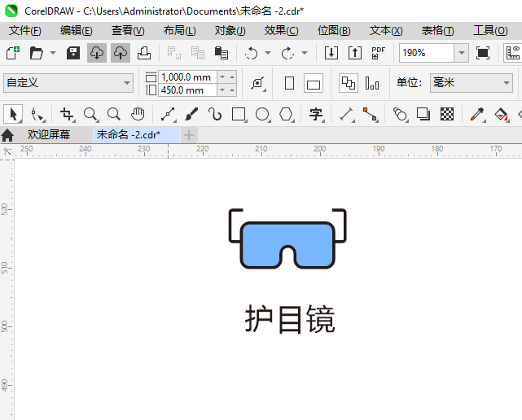Select the Connector tool

pyautogui.click(x=371, y=115)
